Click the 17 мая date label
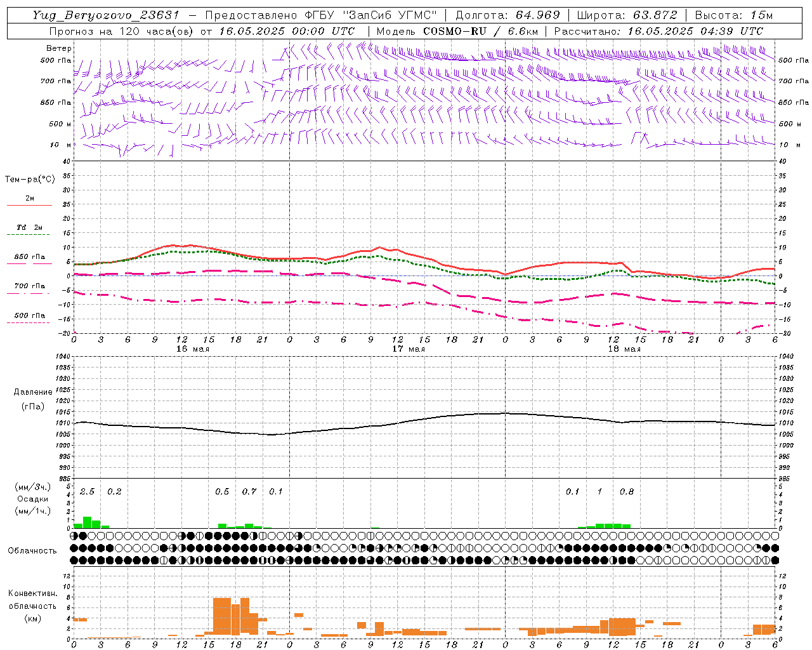The width and height of the screenshot is (812, 650). [409, 349]
